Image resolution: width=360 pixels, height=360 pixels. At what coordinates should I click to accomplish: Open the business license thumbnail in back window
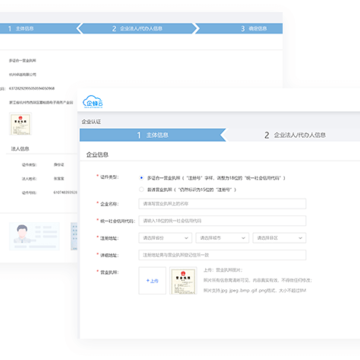(20, 124)
